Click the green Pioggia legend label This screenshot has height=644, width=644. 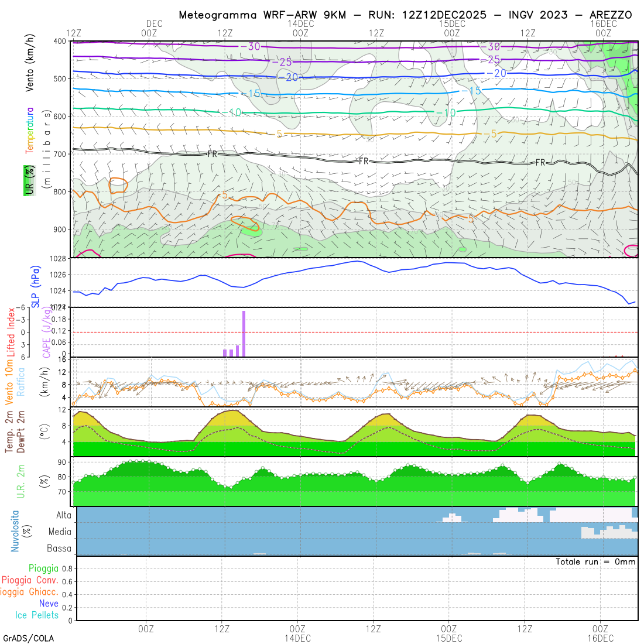pos(43,568)
